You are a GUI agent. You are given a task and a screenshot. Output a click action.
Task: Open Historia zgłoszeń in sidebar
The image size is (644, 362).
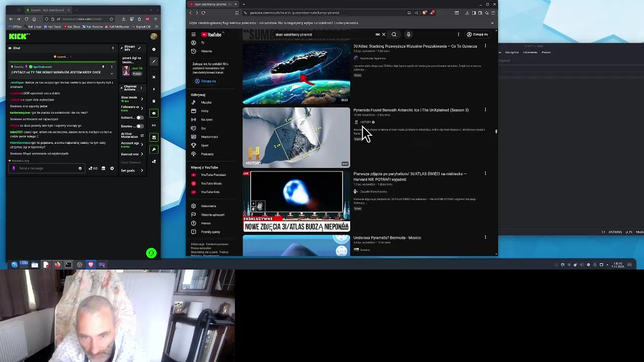click(212, 215)
